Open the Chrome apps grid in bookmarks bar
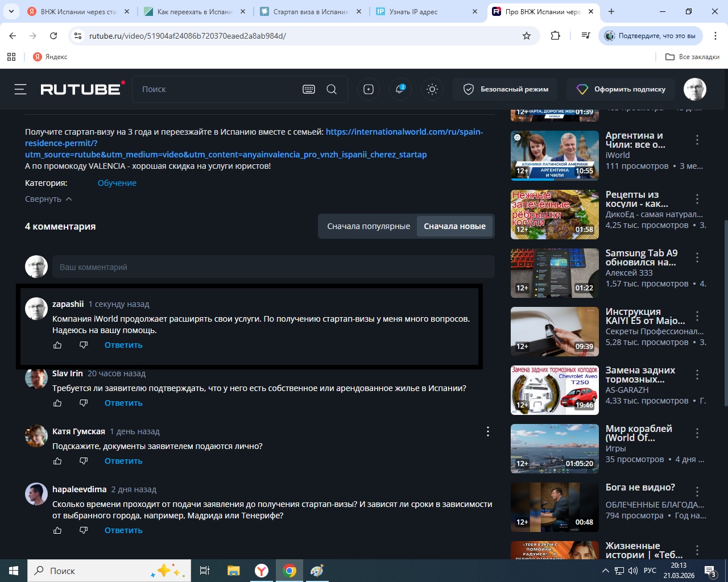The width and height of the screenshot is (728, 582). 11,57
